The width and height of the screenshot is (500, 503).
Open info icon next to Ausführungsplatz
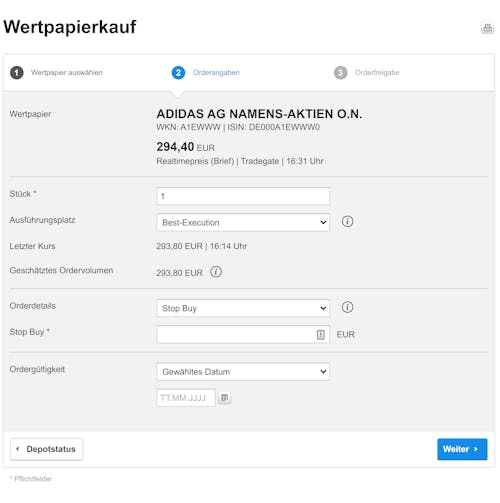click(347, 221)
